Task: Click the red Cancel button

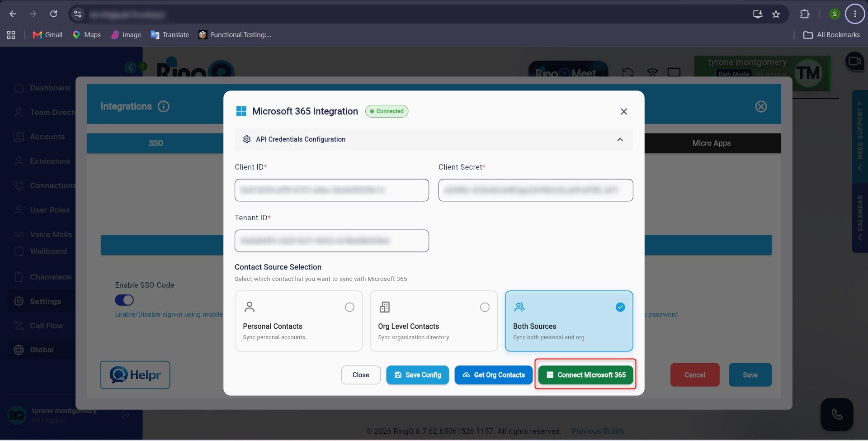Action: 694,375
